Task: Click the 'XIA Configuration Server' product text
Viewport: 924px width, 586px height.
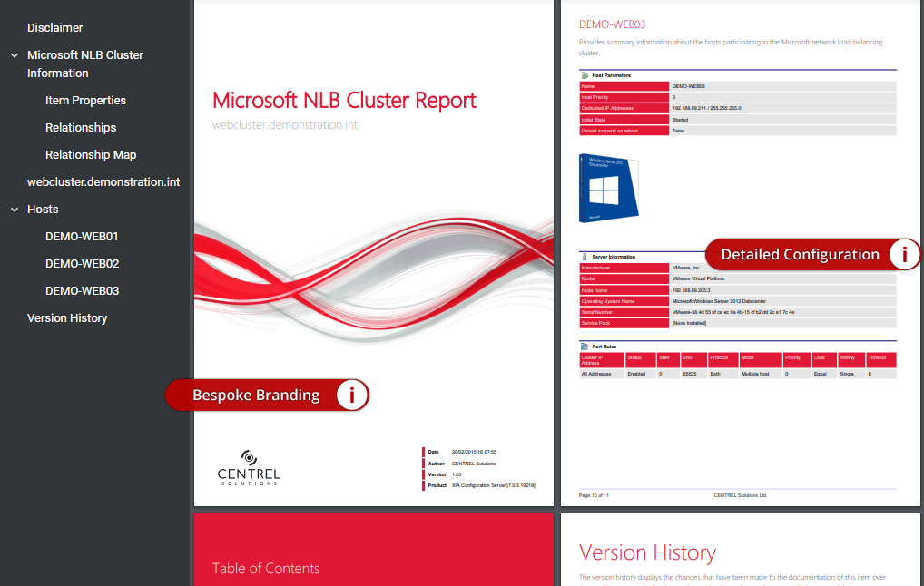Action: pyautogui.click(x=493, y=485)
